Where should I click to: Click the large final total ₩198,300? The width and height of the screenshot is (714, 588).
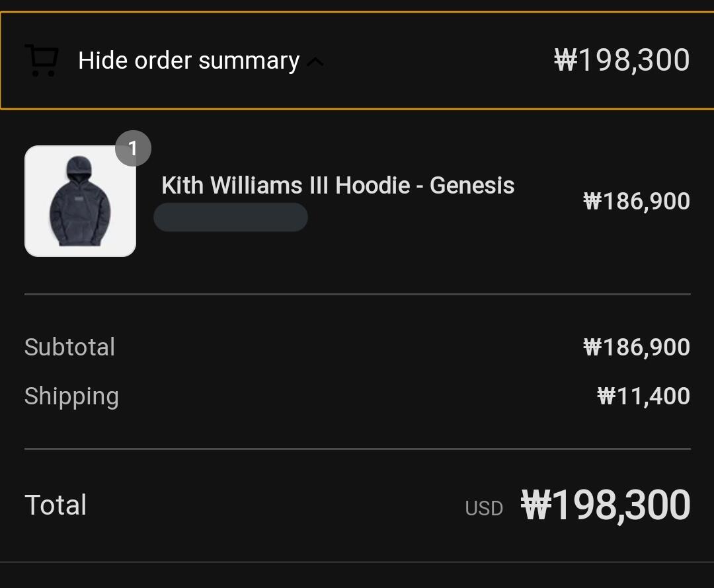(x=606, y=505)
